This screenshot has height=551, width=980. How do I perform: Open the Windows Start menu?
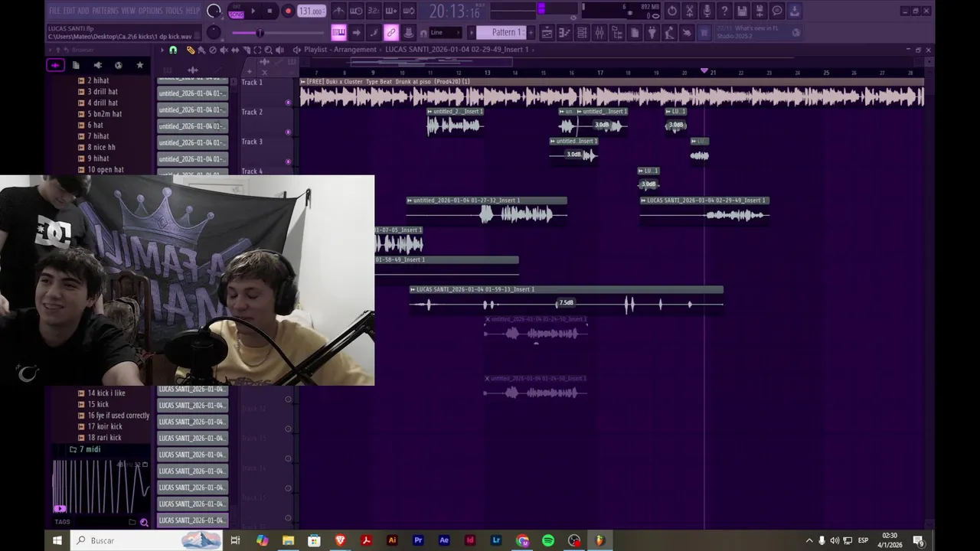pos(57,540)
